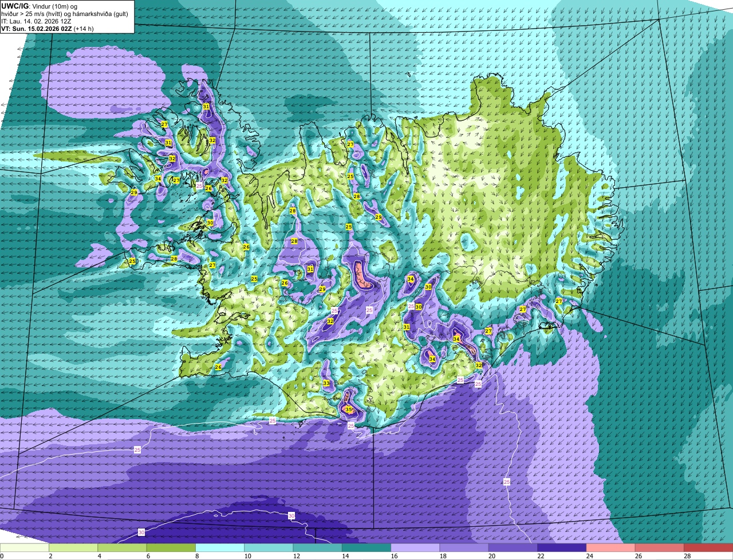The width and height of the screenshot is (733, 560).
Task: Click the yellow "35" gust label
Action: coord(349,409)
